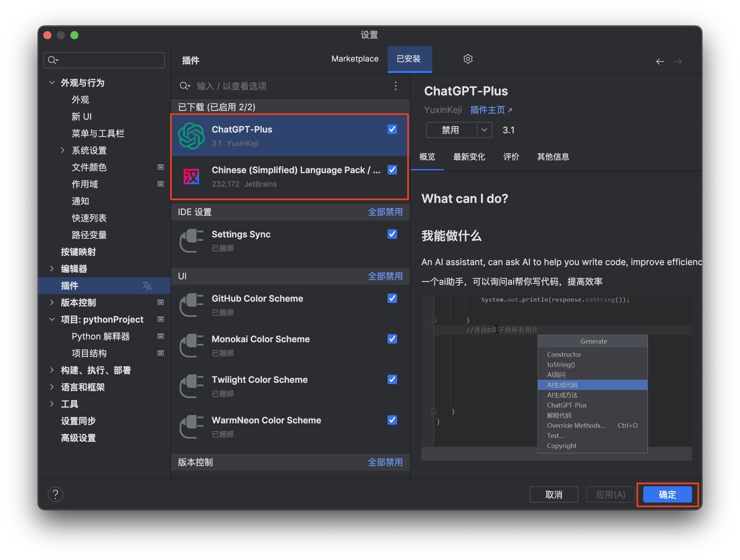The height and width of the screenshot is (560, 740).
Task: Click the project-level icon beside 版本控制
Action: click(161, 302)
